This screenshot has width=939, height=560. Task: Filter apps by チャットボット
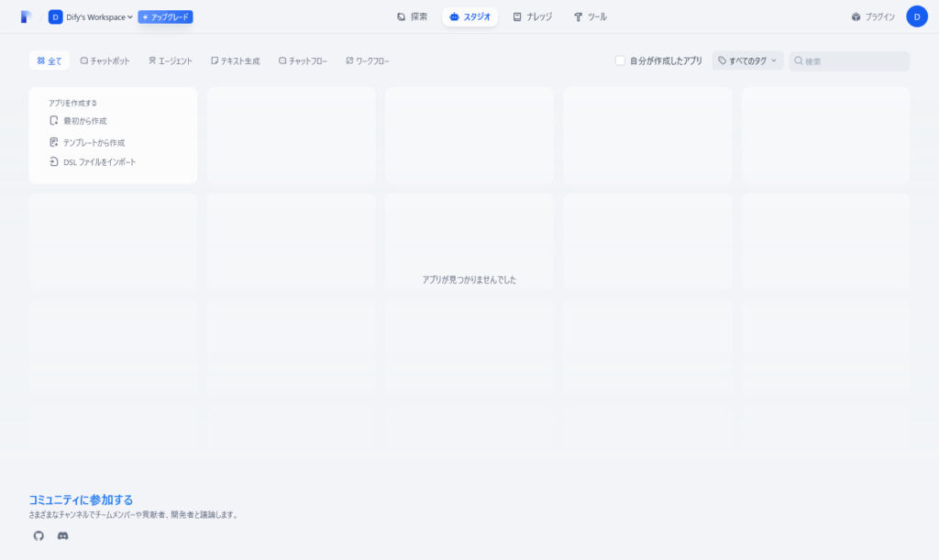tap(105, 60)
